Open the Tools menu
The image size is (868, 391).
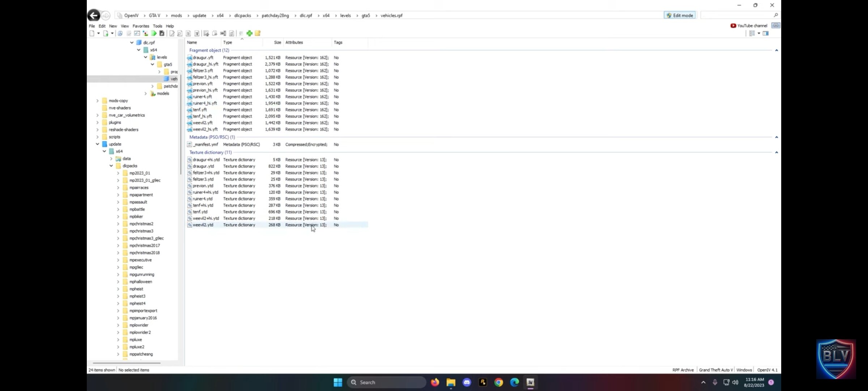157,26
